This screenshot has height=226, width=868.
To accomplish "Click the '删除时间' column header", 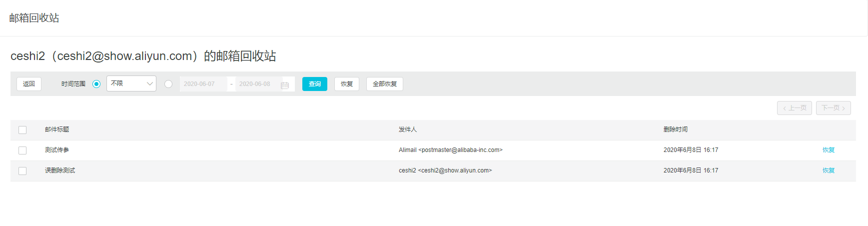I will [x=675, y=129].
